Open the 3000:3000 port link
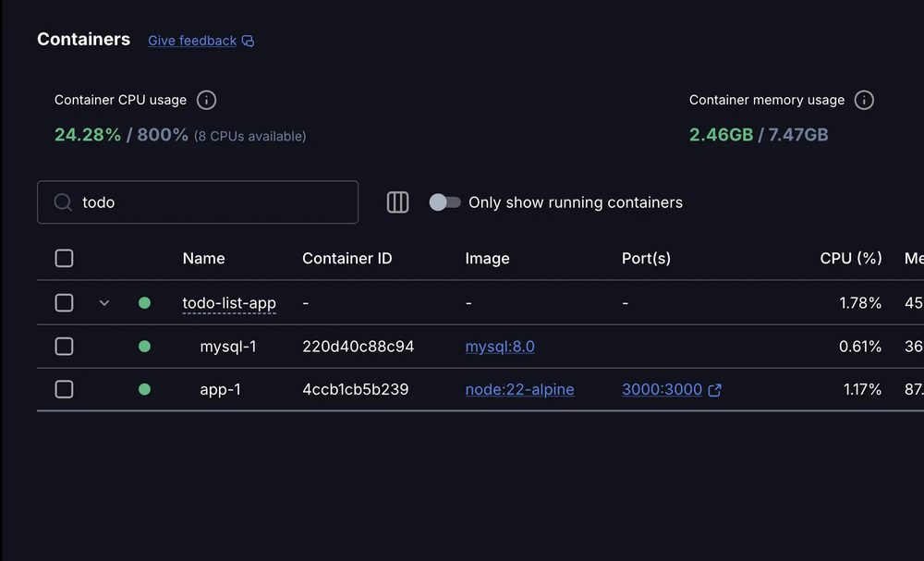The image size is (924, 561). 662,389
